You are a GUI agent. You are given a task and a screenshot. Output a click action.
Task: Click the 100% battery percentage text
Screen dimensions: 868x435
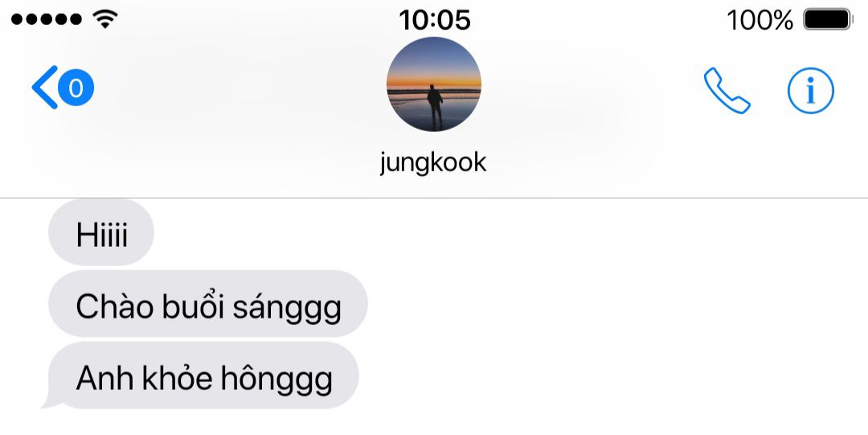pyautogui.click(x=759, y=20)
